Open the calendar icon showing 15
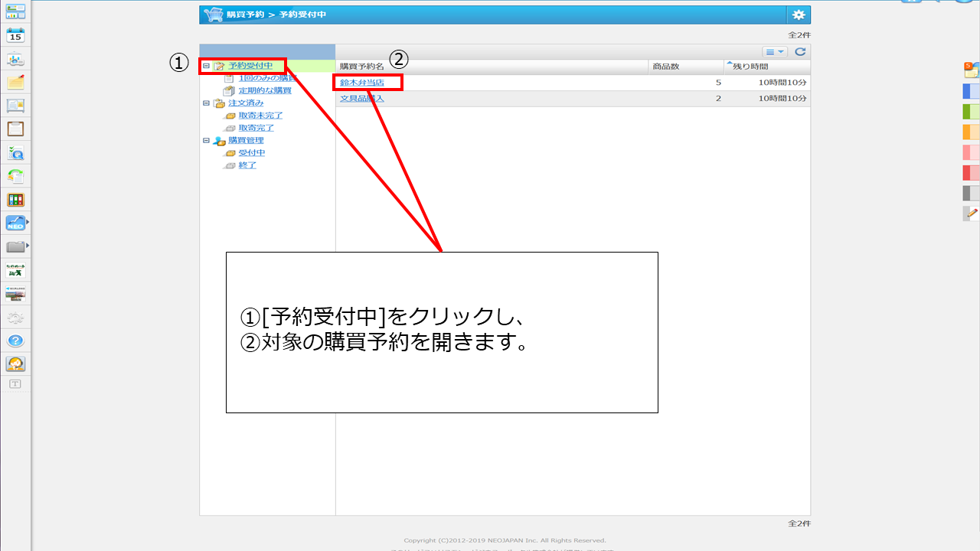Image resolution: width=980 pixels, height=551 pixels. point(15,34)
